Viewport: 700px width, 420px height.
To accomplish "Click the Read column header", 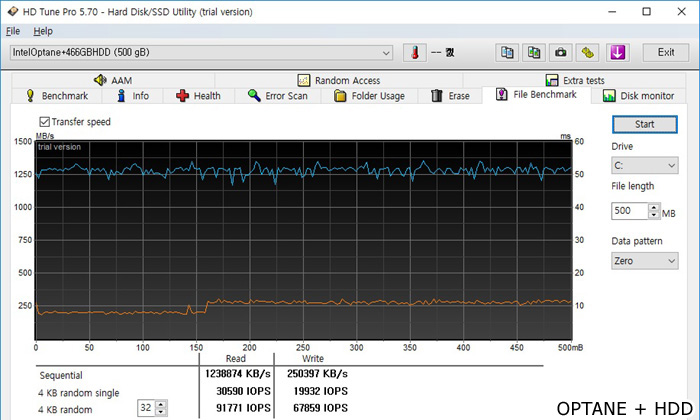I will [x=236, y=358].
